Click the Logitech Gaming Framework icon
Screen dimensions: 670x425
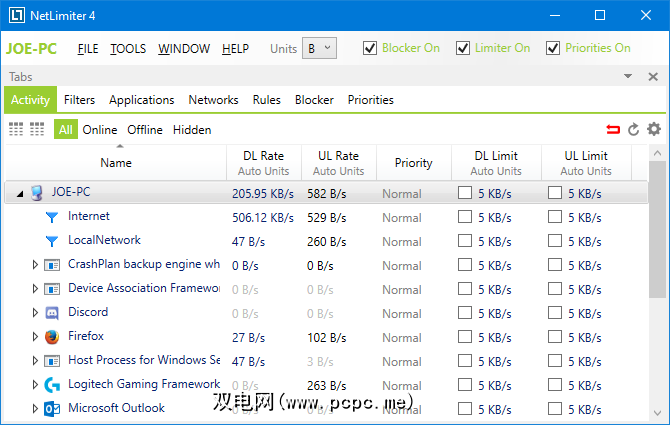(x=52, y=385)
